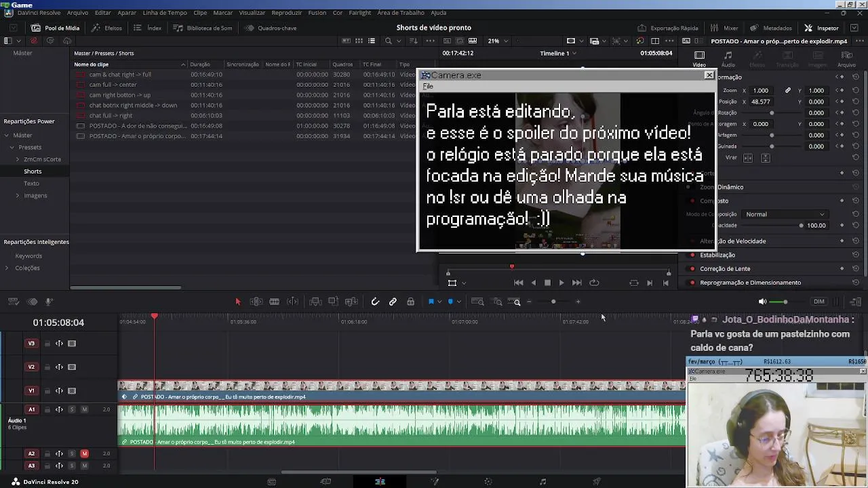Expand the ZmCm sCorte bin
868x488 pixels.
coord(18,159)
